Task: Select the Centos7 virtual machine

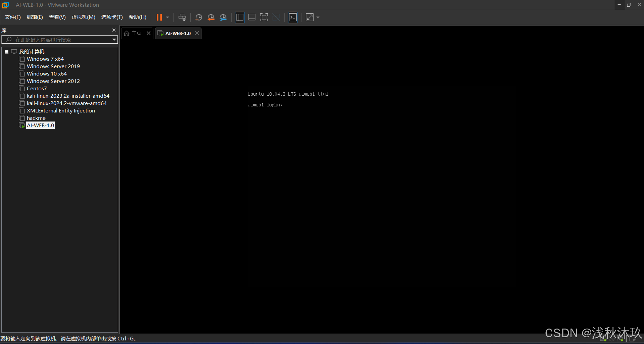Action: coord(37,89)
